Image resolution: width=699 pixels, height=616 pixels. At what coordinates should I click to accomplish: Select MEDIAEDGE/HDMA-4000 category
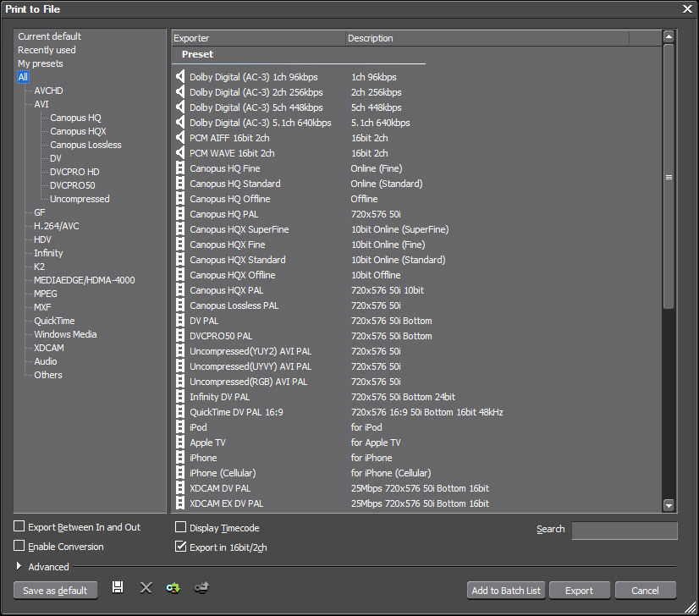tap(85, 280)
